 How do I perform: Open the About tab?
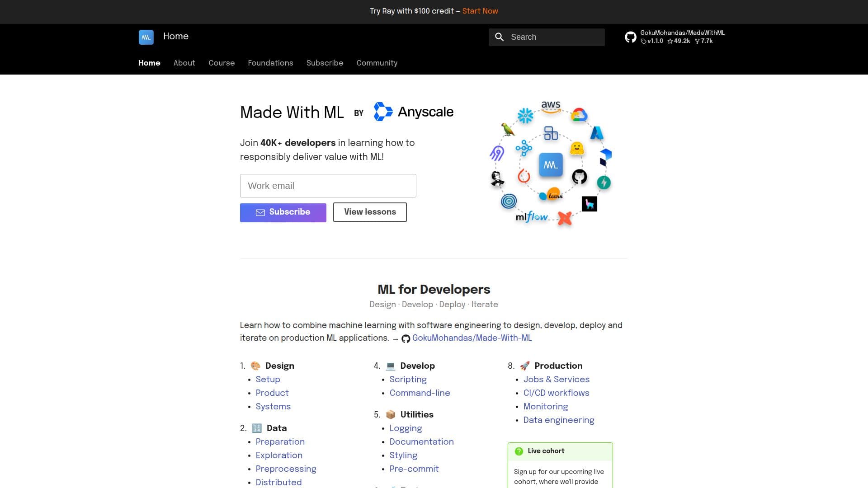[x=184, y=63]
